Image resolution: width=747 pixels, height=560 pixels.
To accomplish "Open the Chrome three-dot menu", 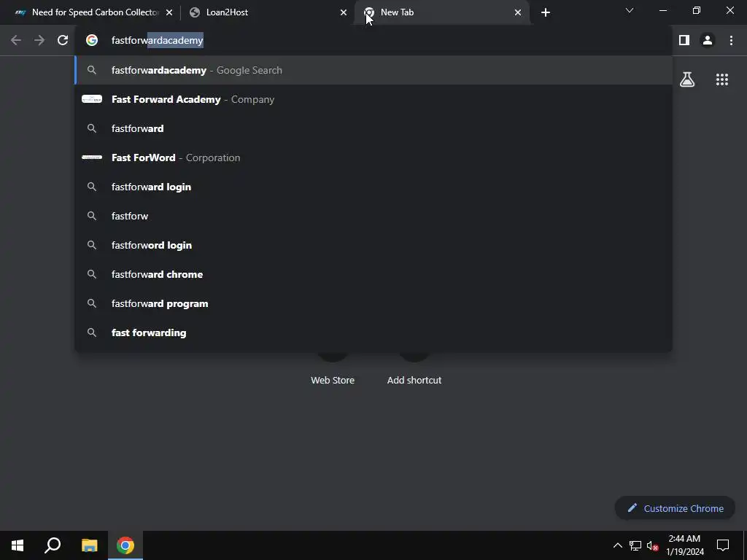I will point(731,41).
